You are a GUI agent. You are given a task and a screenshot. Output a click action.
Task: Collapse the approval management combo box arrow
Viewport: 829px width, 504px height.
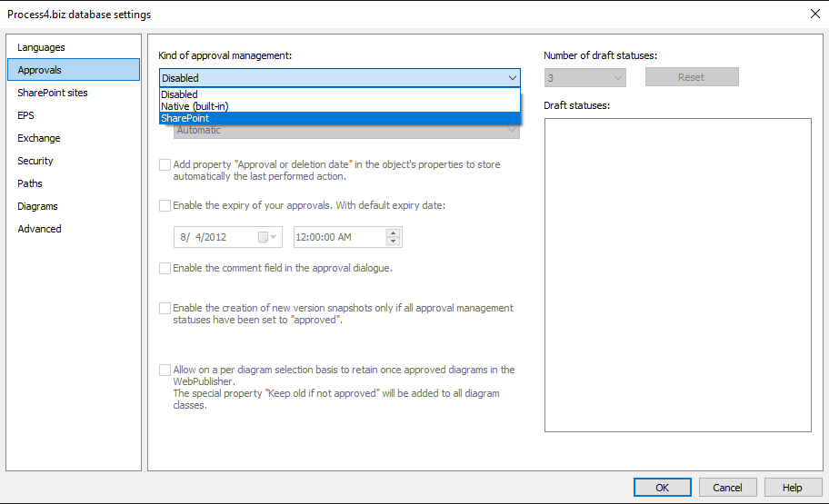coord(512,78)
